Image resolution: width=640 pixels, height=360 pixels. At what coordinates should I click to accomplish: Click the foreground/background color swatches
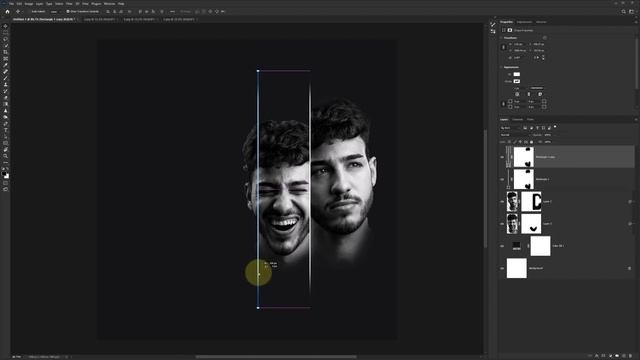click(x=5, y=175)
